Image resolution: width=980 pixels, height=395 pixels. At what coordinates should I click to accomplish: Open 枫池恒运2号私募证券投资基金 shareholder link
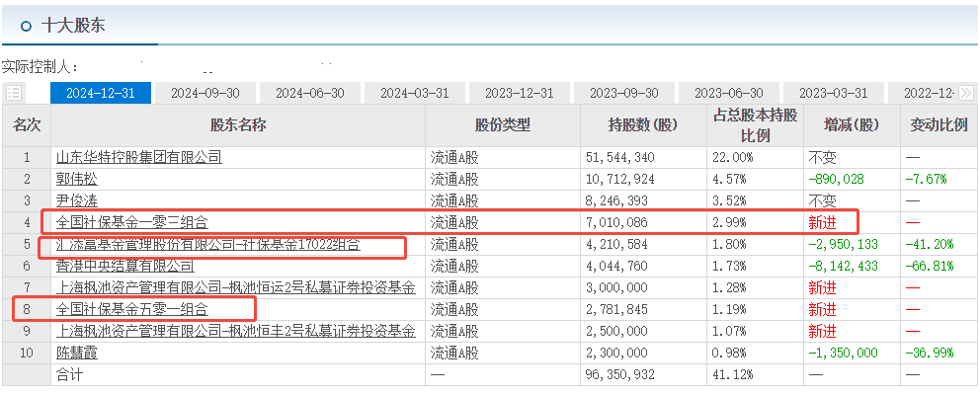pos(236,287)
